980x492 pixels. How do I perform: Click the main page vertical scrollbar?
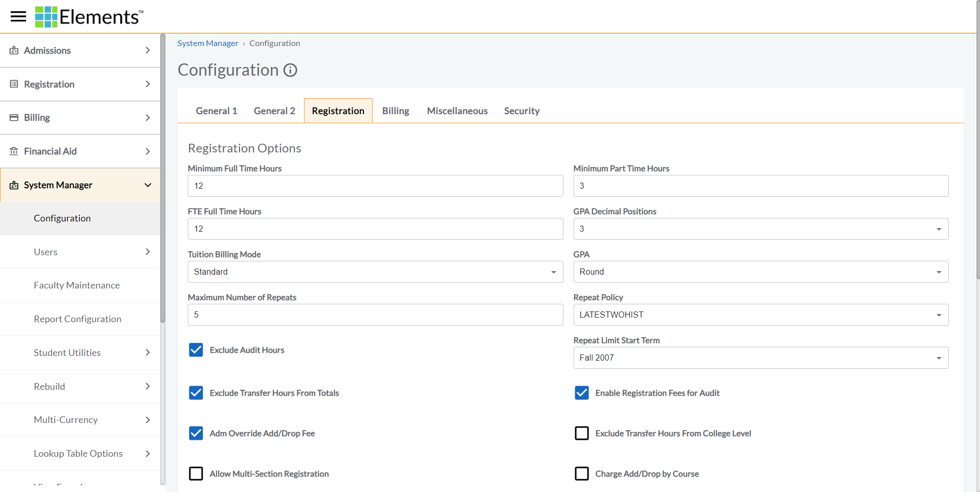[x=977, y=141]
